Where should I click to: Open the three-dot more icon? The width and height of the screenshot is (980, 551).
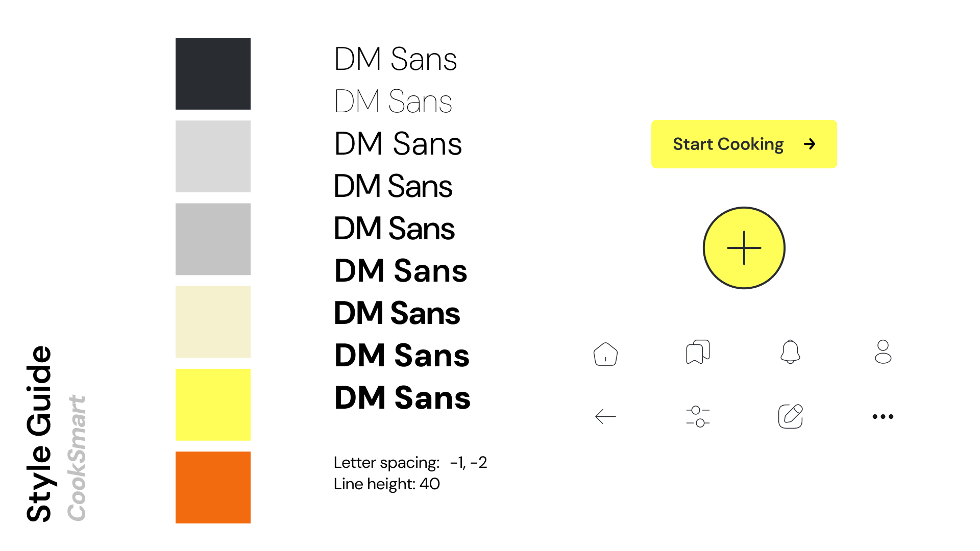(x=883, y=417)
